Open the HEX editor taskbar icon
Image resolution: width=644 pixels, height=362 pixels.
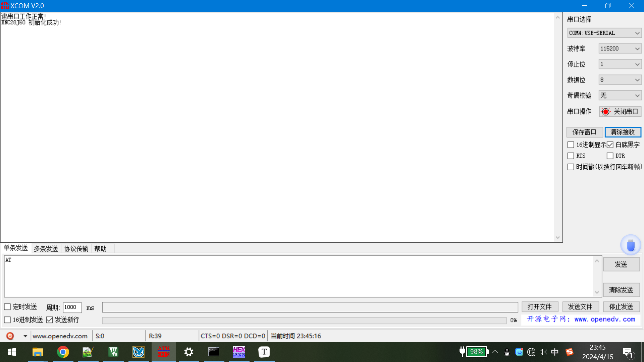coord(239,352)
